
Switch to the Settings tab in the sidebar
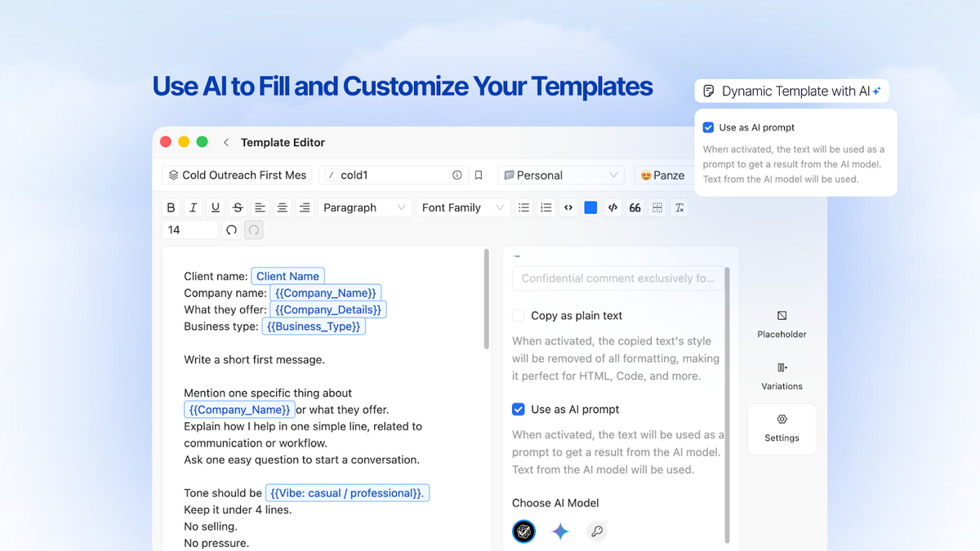782,429
